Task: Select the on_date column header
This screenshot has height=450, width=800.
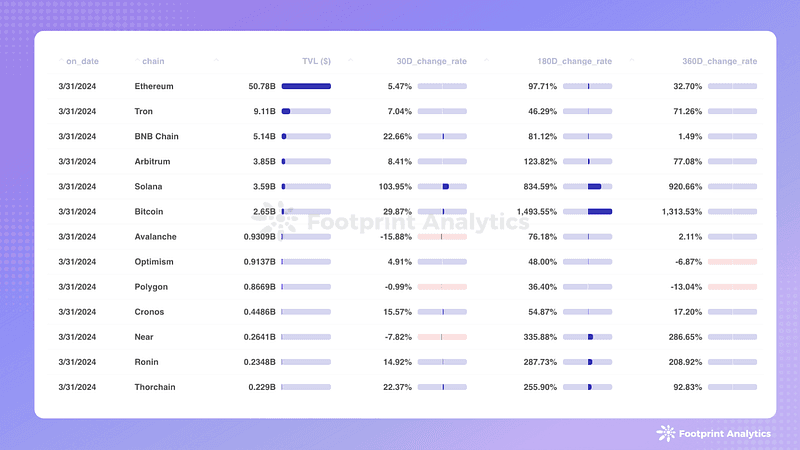Action: pyautogui.click(x=82, y=61)
